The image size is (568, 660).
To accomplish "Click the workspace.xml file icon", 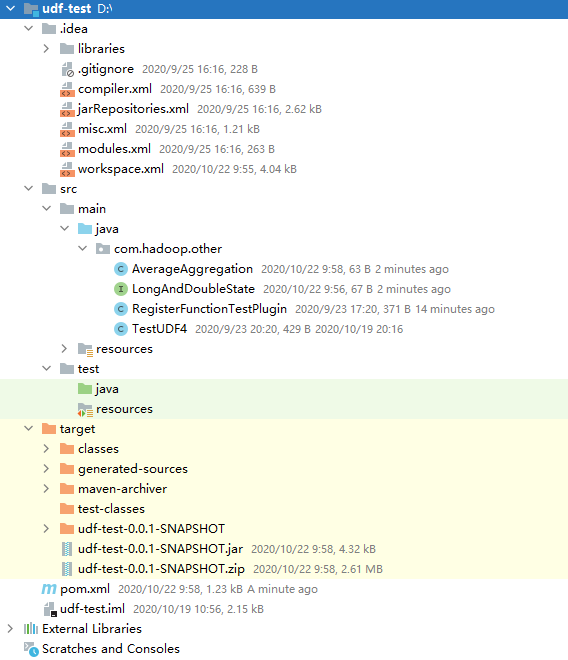I will click(x=67, y=169).
